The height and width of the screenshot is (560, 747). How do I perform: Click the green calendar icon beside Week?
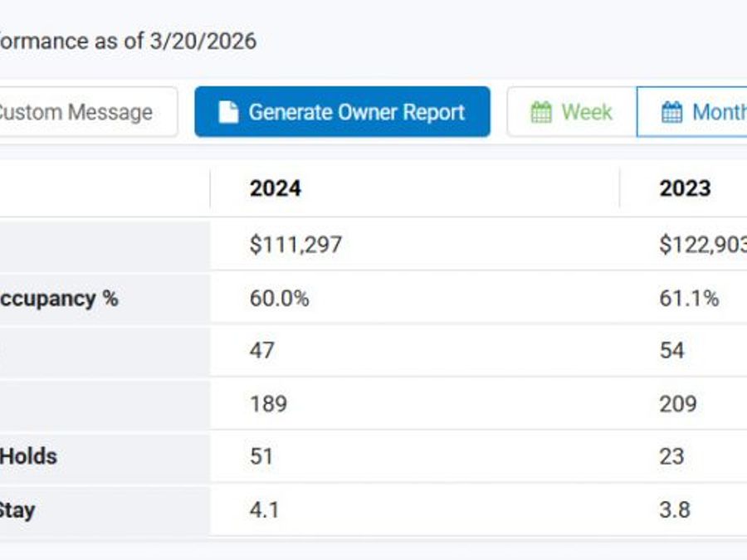click(541, 112)
